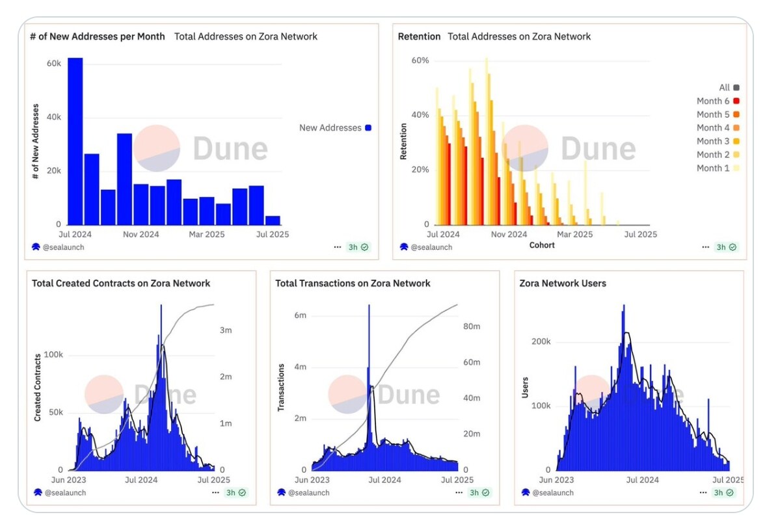Open the ellipsis menu on Created Contracts chart
The height and width of the screenshot is (532, 765).
[215, 492]
